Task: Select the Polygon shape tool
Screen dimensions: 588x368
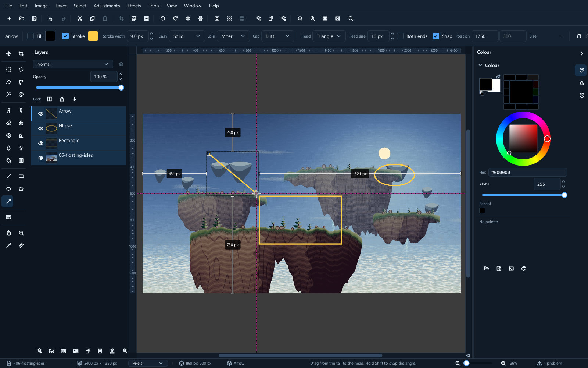Action: click(21, 189)
